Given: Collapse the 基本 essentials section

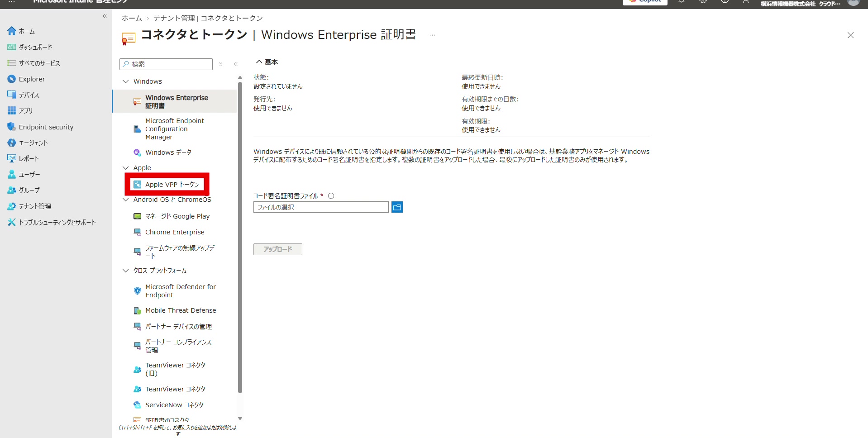Looking at the screenshot, I should click(259, 62).
